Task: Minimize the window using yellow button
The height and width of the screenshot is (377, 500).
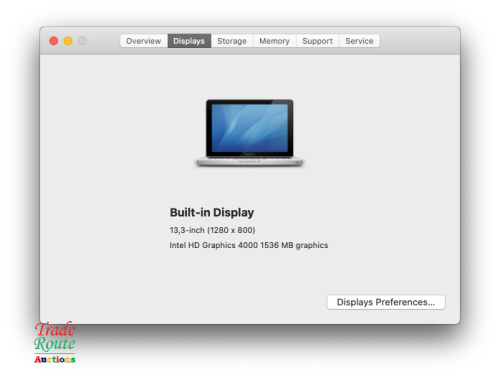Action: pyautogui.click(x=68, y=41)
